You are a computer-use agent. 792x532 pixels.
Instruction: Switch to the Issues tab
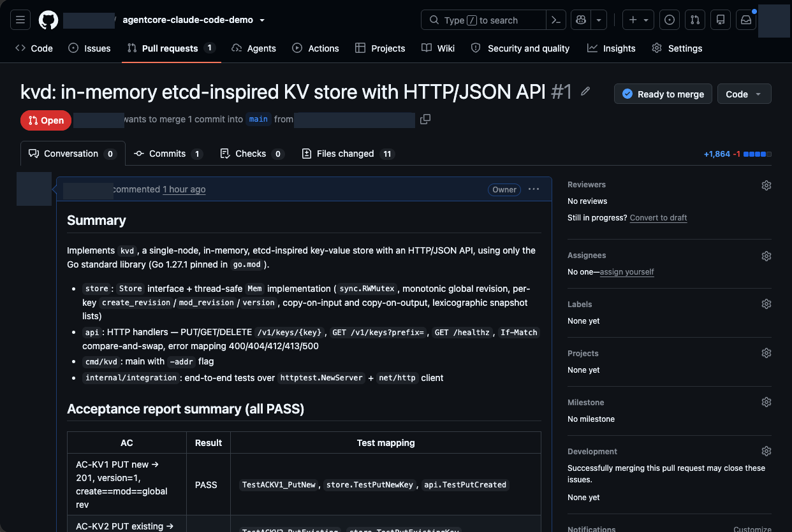click(x=90, y=48)
